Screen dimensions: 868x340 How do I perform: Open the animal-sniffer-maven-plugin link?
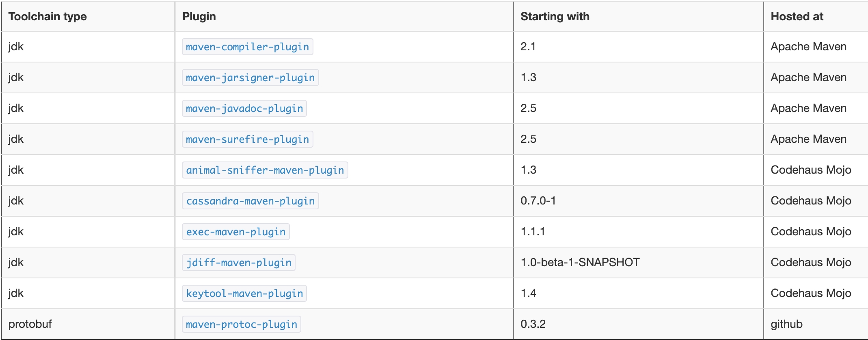coord(265,170)
